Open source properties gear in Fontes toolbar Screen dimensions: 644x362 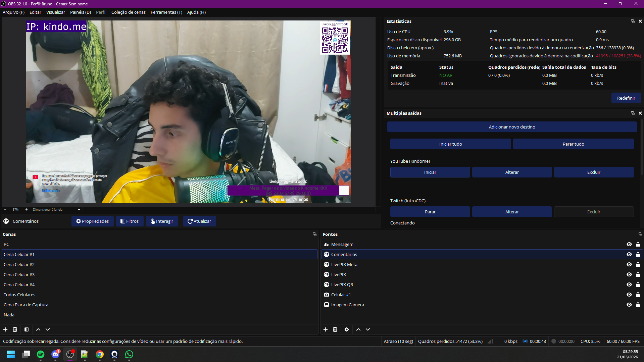(x=347, y=329)
